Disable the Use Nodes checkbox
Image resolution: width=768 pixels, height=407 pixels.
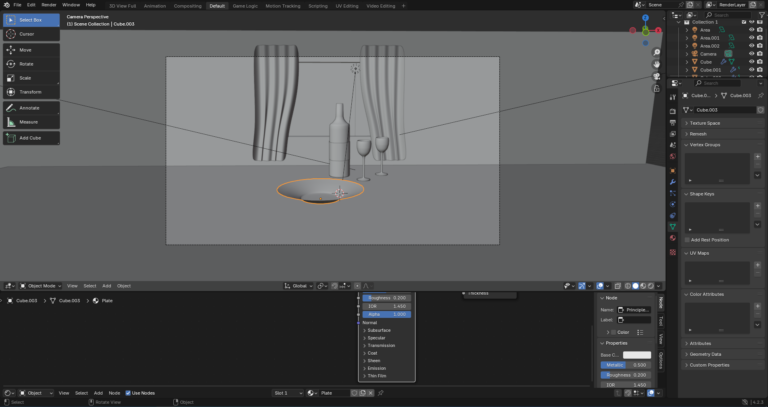(x=128, y=392)
